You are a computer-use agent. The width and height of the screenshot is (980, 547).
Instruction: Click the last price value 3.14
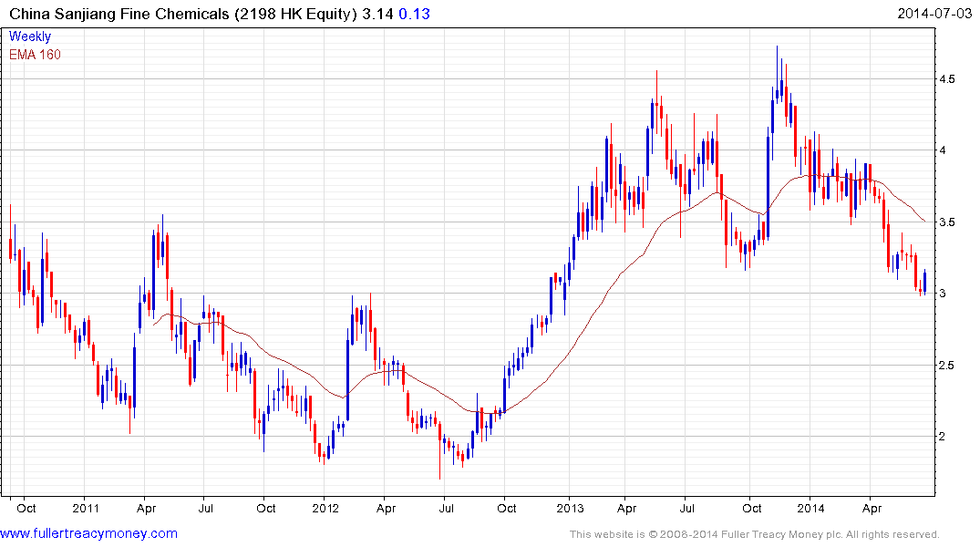pos(377,14)
